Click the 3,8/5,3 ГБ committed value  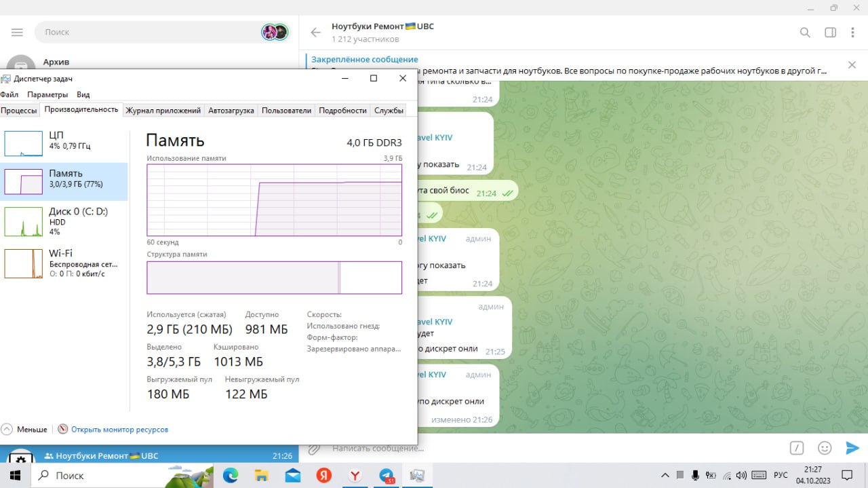tap(174, 362)
